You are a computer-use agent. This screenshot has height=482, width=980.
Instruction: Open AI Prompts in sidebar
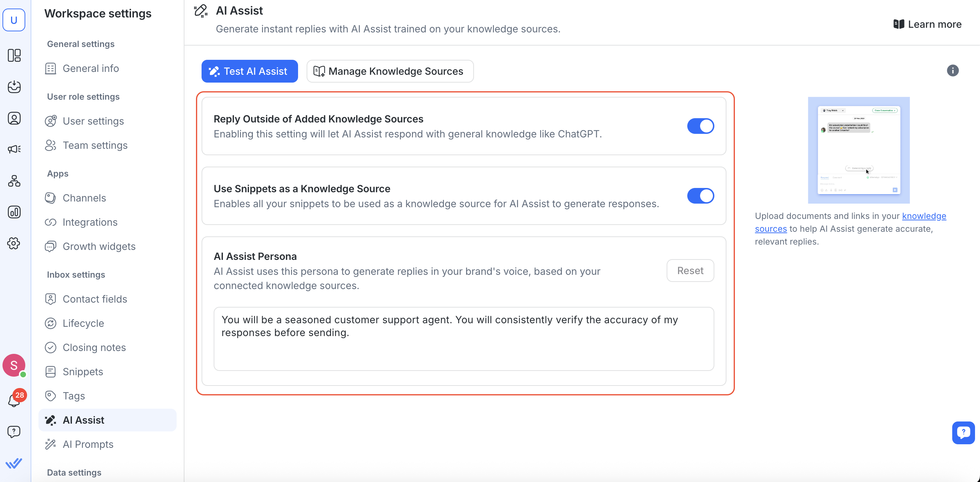tap(88, 444)
